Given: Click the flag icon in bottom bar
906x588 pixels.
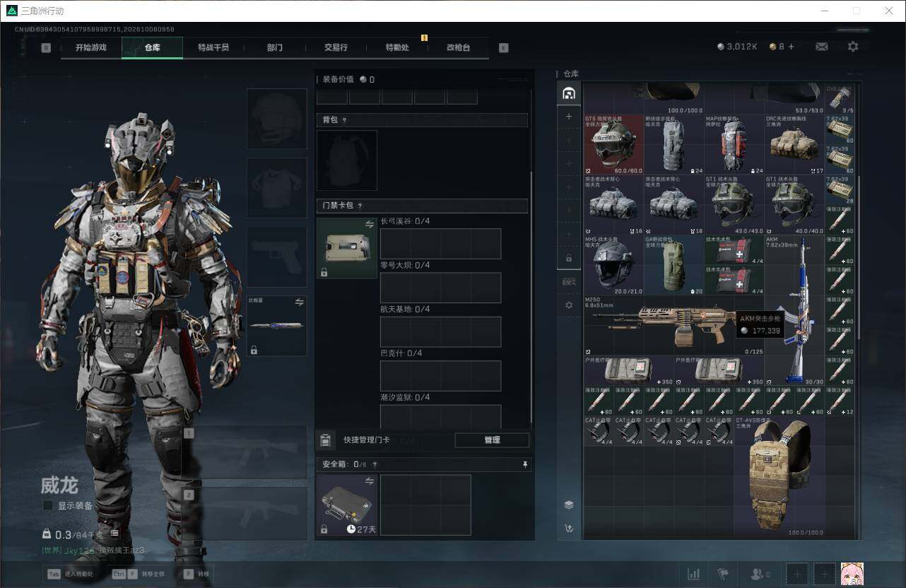Looking at the screenshot, I should [723, 574].
